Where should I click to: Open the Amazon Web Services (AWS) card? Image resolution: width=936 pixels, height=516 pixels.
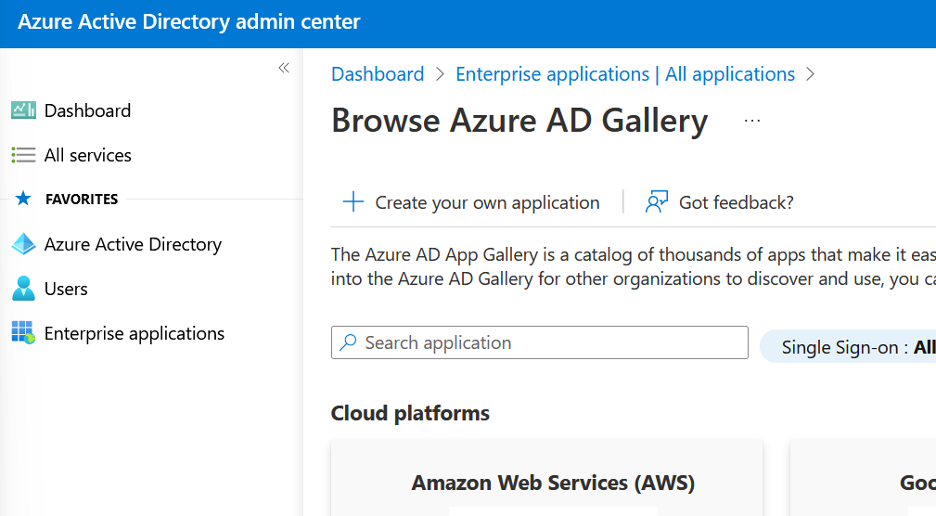tap(552, 483)
